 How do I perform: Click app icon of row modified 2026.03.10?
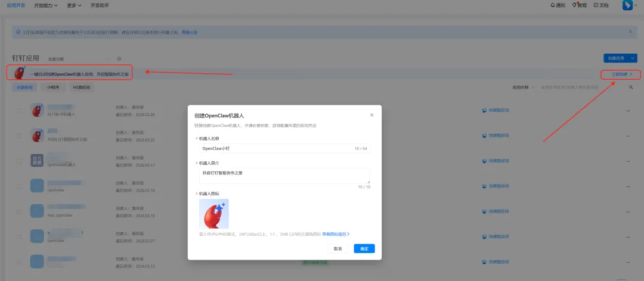(x=37, y=185)
